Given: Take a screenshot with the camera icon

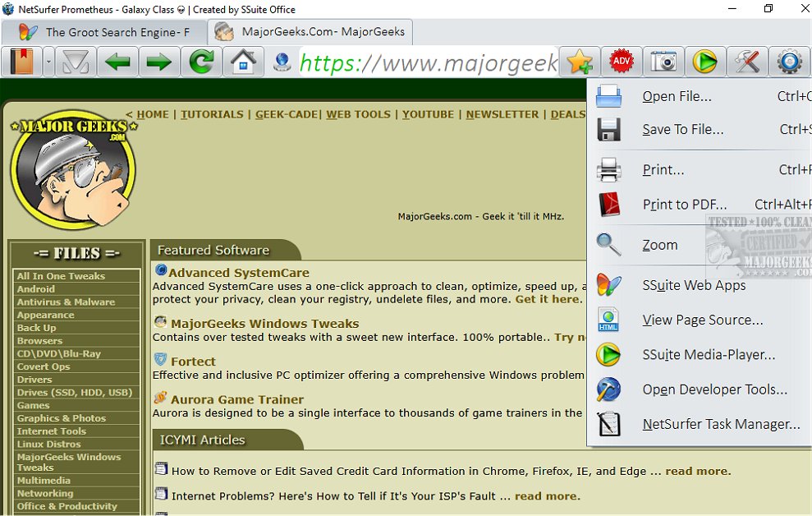Looking at the screenshot, I should click(x=663, y=62).
